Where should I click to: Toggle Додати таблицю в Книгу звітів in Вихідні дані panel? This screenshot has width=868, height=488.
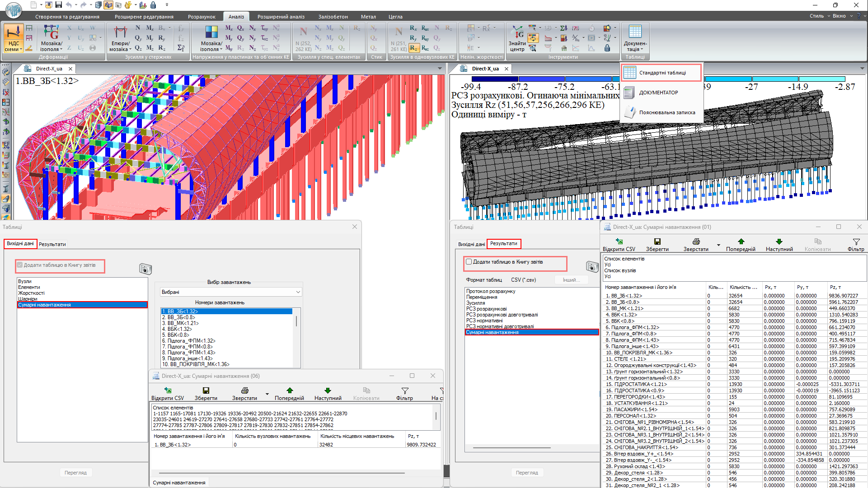(x=20, y=265)
